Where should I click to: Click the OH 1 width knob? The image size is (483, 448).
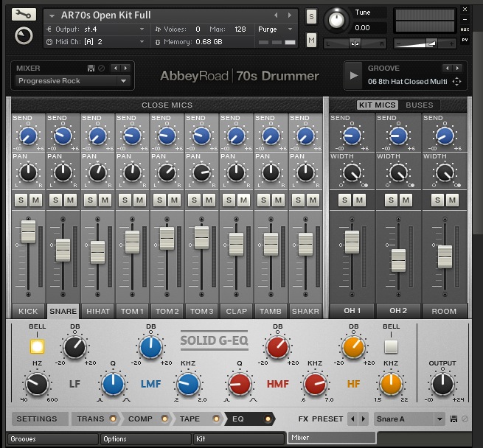pyautogui.click(x=352, y=172)
